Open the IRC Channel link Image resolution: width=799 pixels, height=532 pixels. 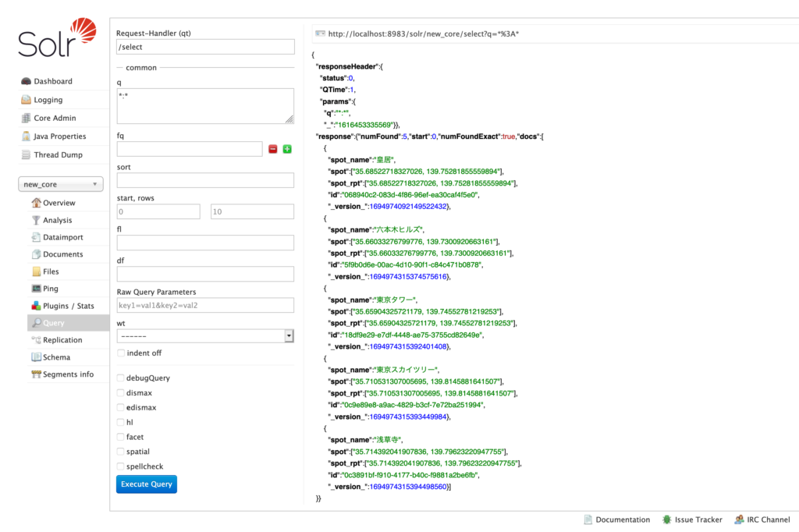769,520
